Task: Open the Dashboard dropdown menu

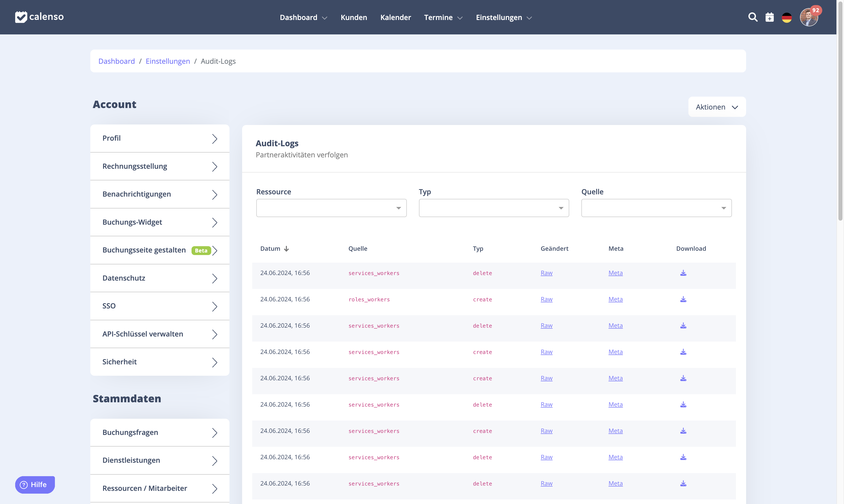Action: (303, 17)
